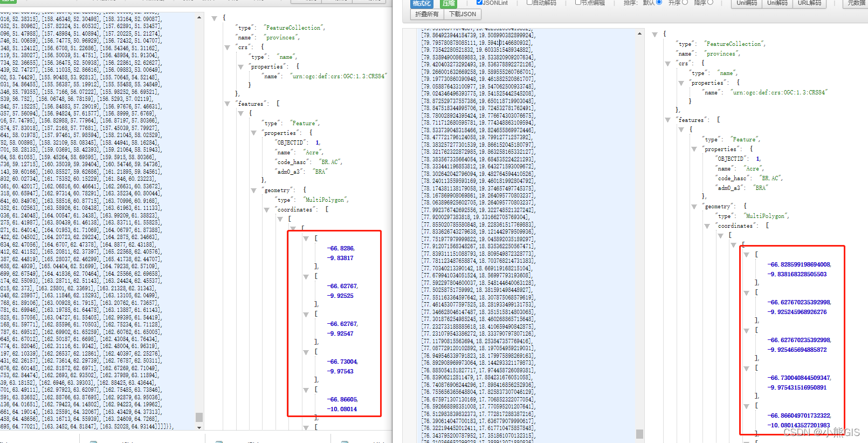The width and height of the screenshot is (868, 443).
Task: Collapse the "crs" node in right tree
Action: (668, 64)
